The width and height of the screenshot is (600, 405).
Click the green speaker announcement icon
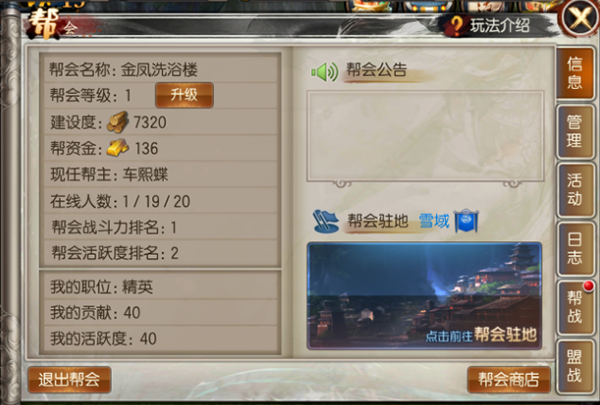[325, 72]
